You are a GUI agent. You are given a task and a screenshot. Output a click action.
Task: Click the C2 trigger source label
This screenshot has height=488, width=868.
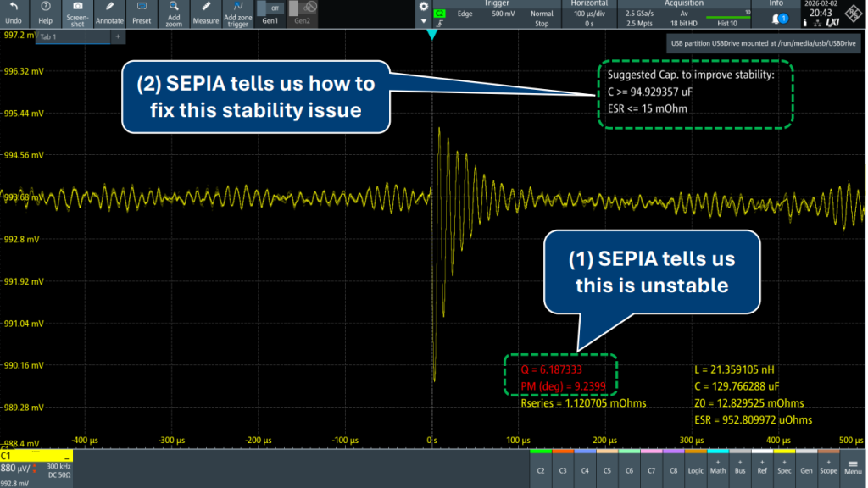pyautogui.click(x=440, y=14)
